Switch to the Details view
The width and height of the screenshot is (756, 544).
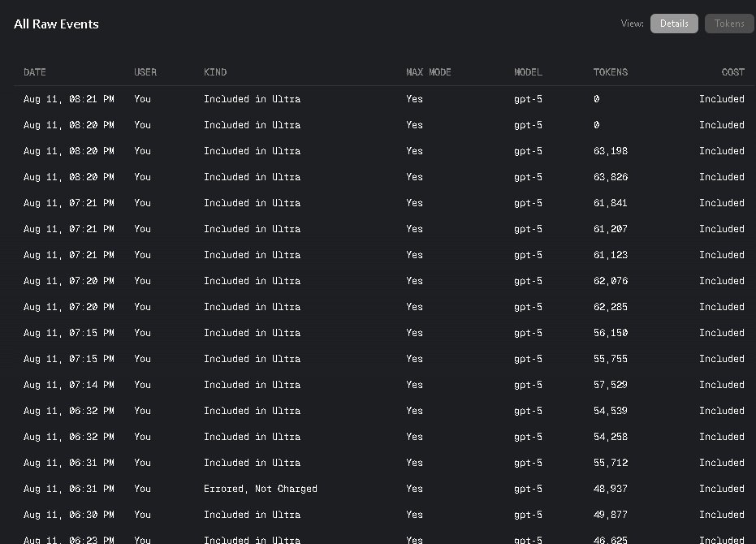[673, 24]
